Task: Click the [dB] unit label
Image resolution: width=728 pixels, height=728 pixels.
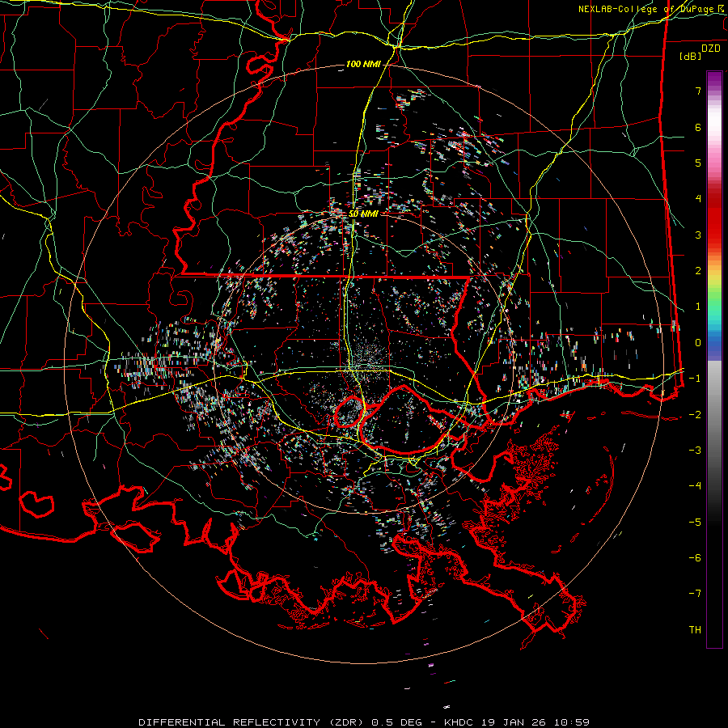Action: (690, 56)
